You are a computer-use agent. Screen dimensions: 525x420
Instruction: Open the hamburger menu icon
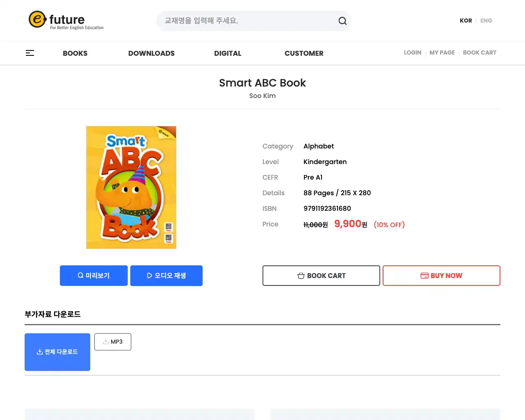point(30,53)
